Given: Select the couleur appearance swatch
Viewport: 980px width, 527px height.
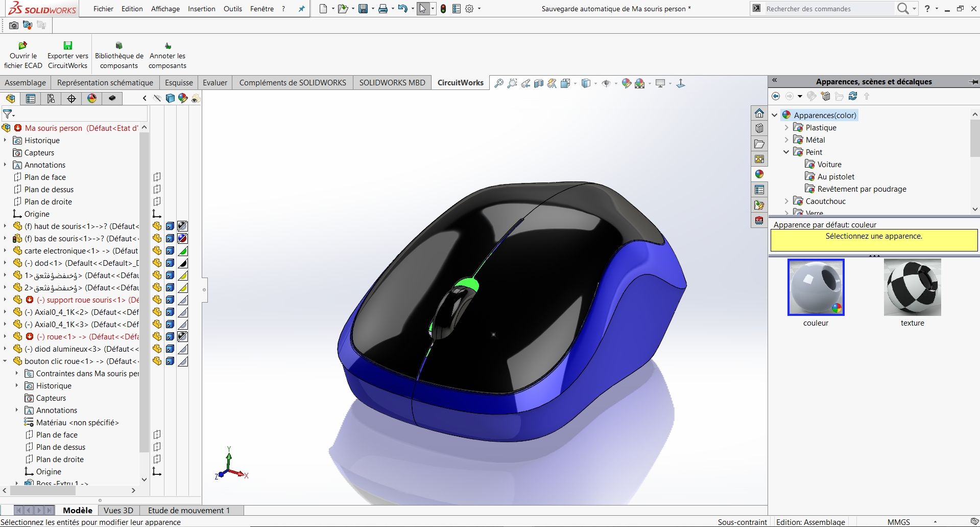Looking at the screenshot, I should click(x=816, y=287).
